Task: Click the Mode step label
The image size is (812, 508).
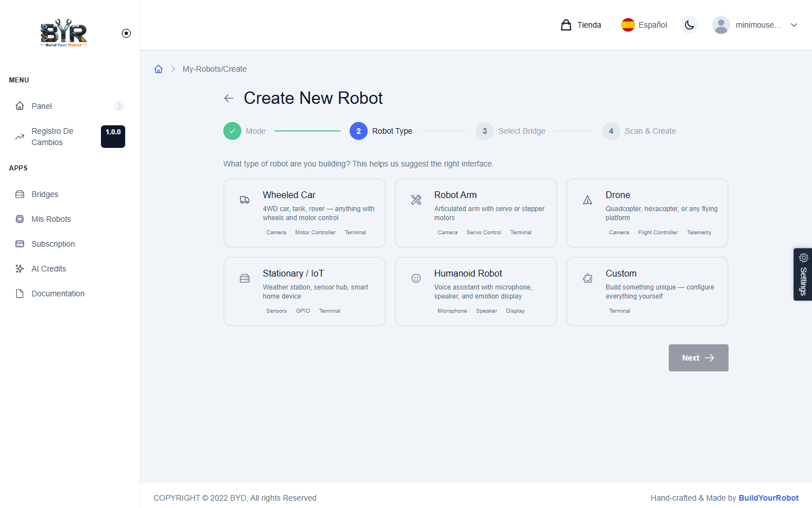Action: 255,131
